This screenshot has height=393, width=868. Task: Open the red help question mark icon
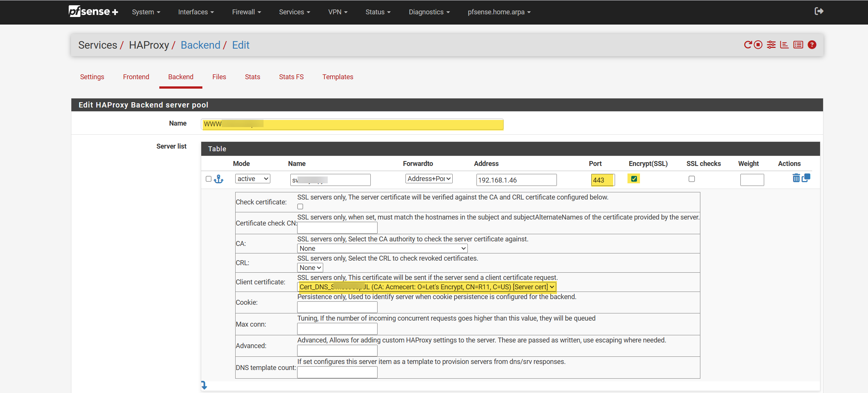(812, 45)
